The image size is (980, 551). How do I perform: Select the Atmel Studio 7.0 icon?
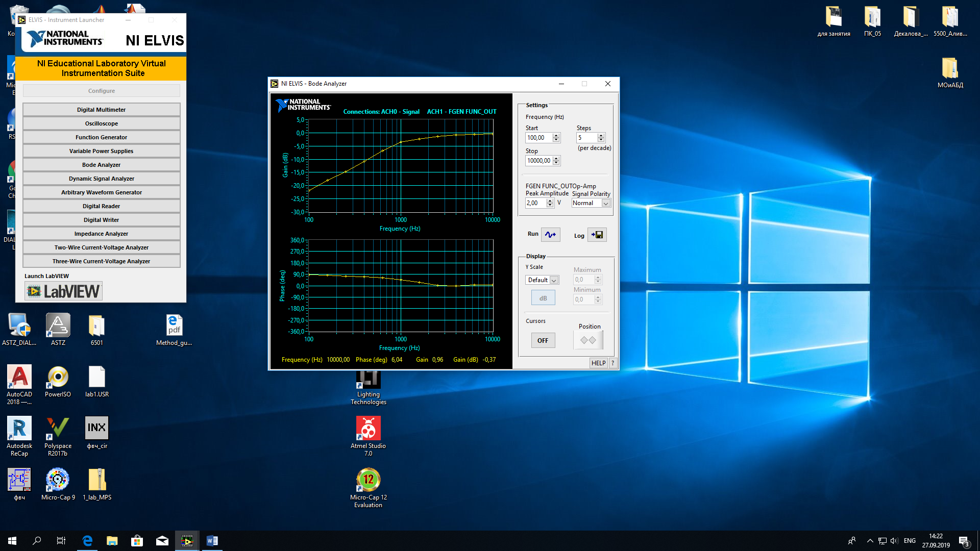[368, 437]
